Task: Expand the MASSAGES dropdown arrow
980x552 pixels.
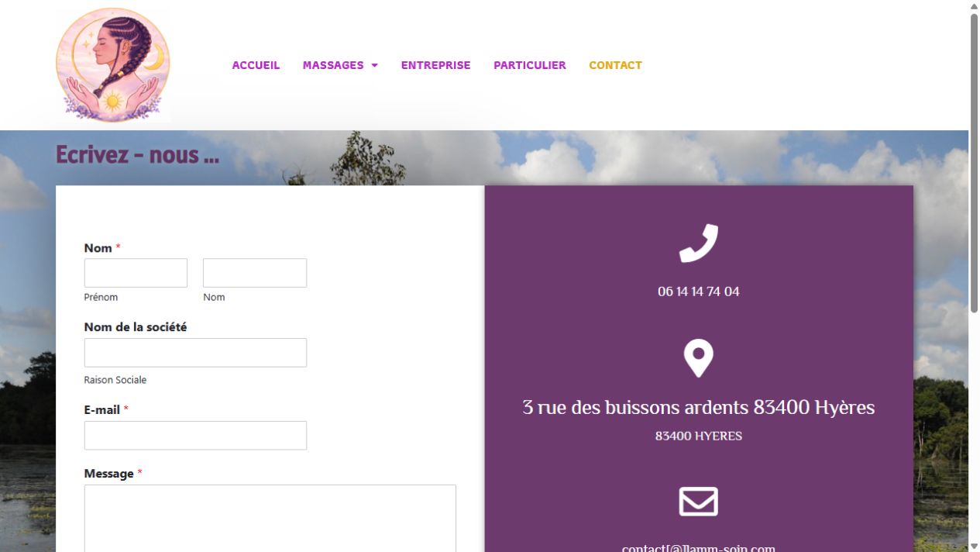Action: (x=375, y=65)
